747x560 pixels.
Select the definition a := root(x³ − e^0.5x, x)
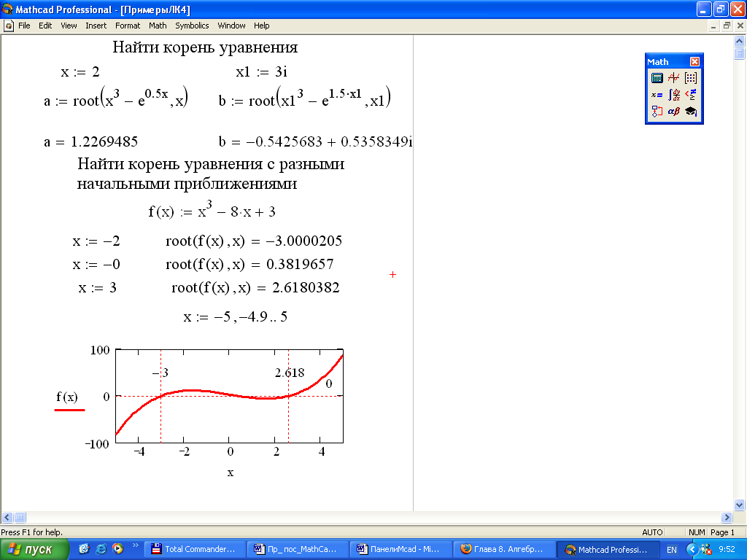tap(116, 98)
